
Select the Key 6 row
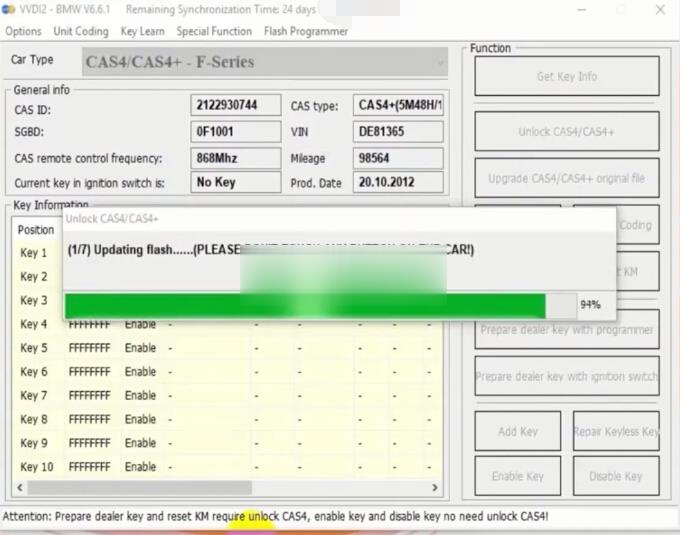pos(227,372)
